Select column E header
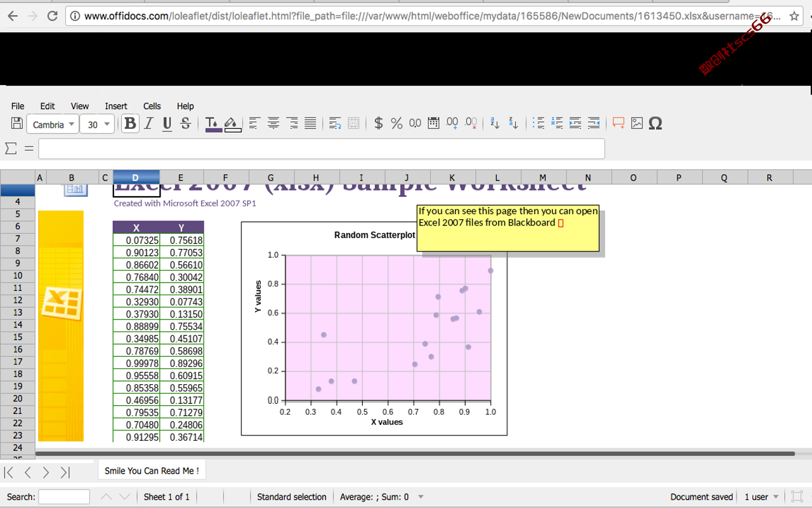Viewport: 812px width, 508px height. click(181, 177)
